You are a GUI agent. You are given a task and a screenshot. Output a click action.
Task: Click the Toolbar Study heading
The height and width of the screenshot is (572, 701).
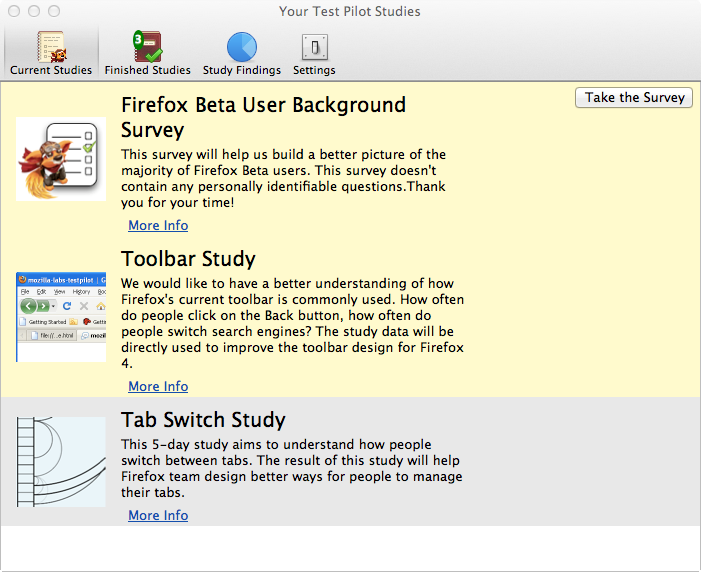[x=188, y=259]
